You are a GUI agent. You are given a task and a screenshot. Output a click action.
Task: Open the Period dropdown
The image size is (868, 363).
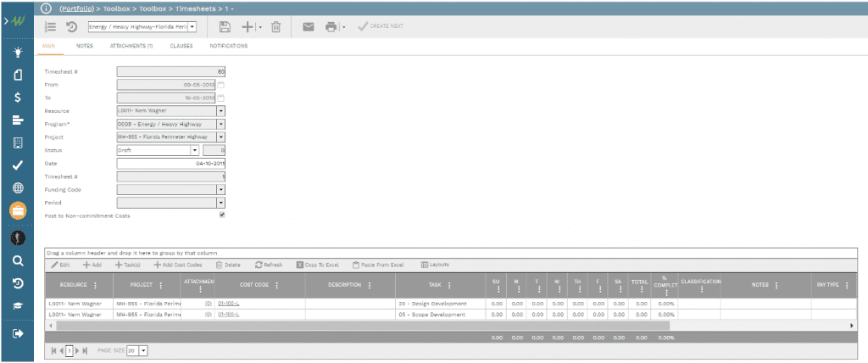point(221,203)
